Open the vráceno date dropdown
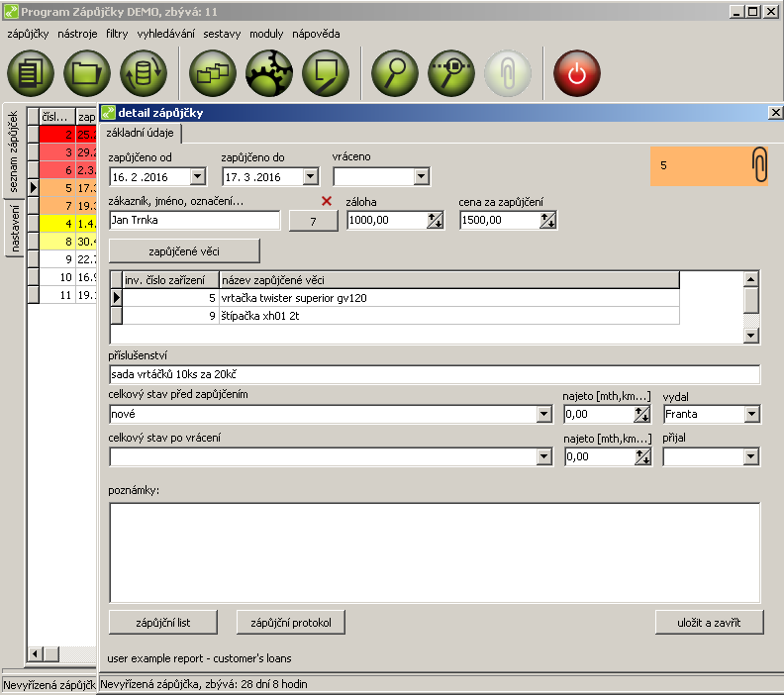This screenshot has width=784, height=695. 422,176
